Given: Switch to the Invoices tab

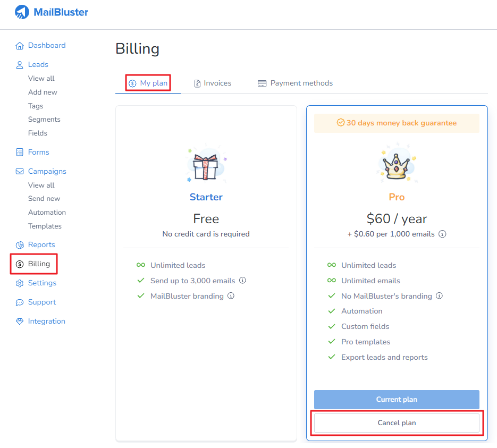Looking at the screenshot, I should (213, 83).
